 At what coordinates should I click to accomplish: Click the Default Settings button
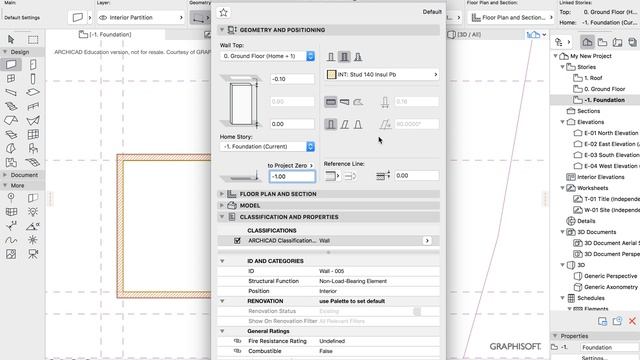coord(22,18)
